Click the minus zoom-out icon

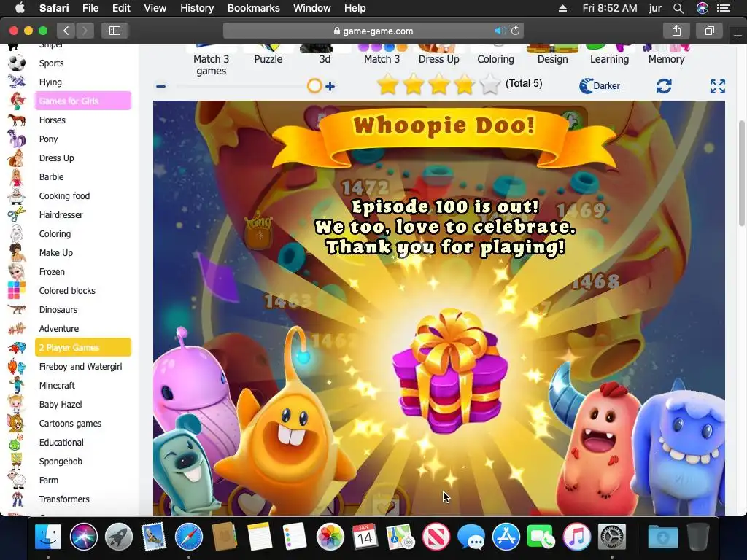click(161, 86)
